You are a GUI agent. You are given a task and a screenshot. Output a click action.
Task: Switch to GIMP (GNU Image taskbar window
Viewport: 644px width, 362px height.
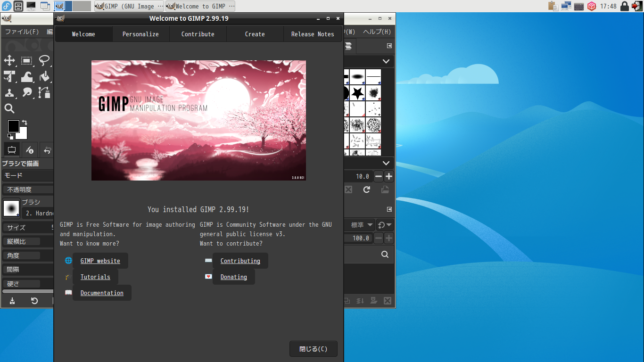point(130,6)
